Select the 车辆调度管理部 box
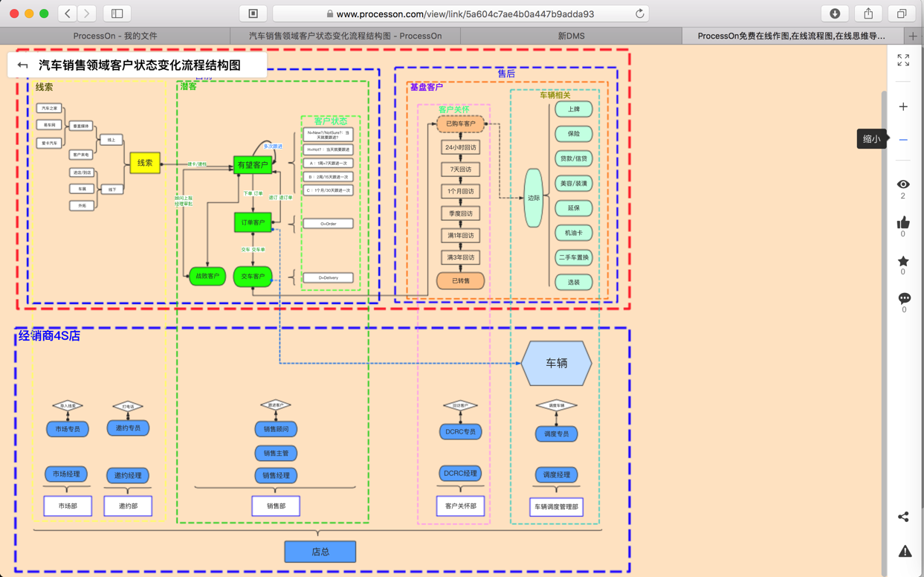The height and width of the screenshot is (577, 924). 556,507
